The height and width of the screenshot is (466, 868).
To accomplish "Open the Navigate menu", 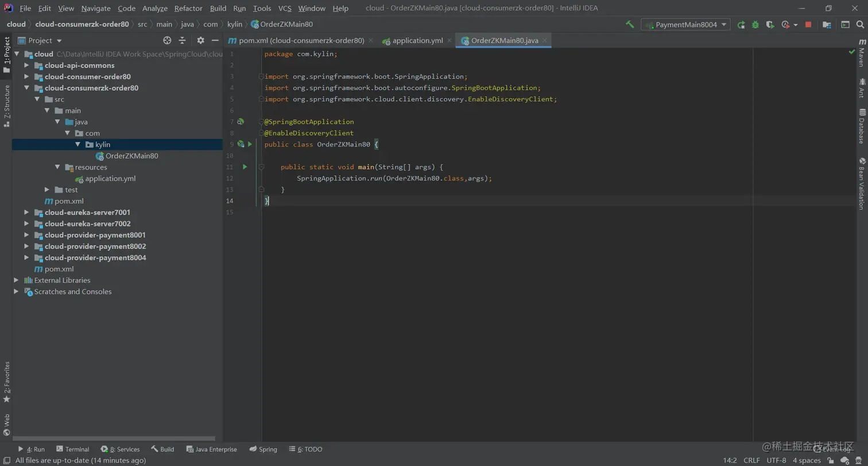I will click(x=96, y=8).
